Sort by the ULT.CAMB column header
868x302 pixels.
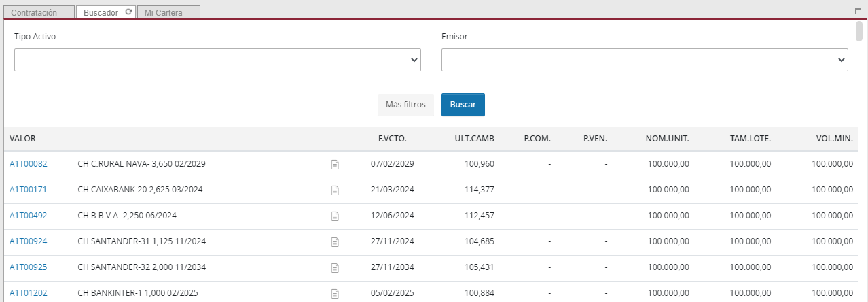(474, 139)
